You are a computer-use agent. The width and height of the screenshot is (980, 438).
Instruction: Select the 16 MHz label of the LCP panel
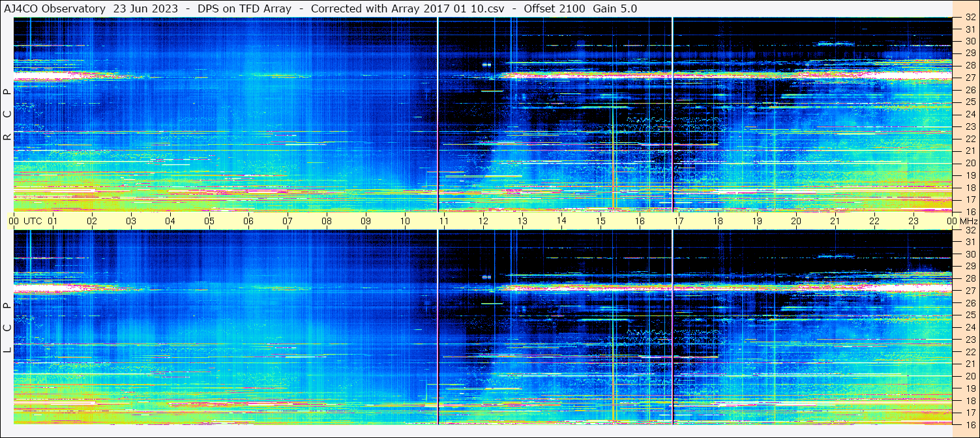pyautogui.click(x=970, y=424)
